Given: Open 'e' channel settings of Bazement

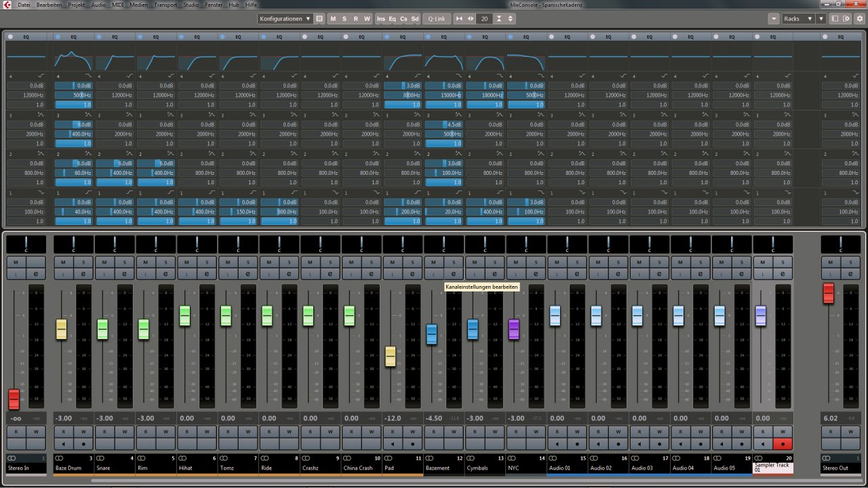Looking at the screenshot, I should pyautogui.click(x=454, y=273).
